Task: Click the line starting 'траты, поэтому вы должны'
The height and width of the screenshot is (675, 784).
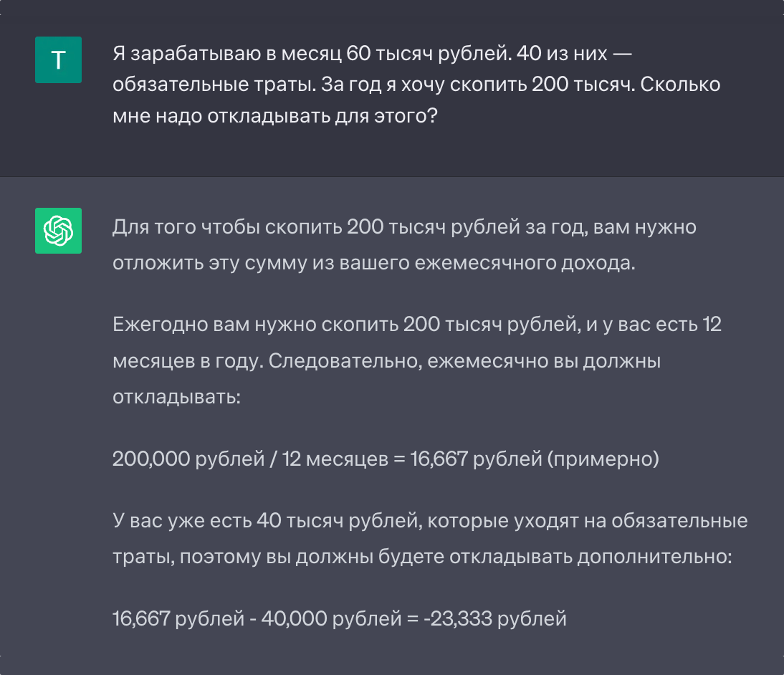Action: [x=422, y=557]
